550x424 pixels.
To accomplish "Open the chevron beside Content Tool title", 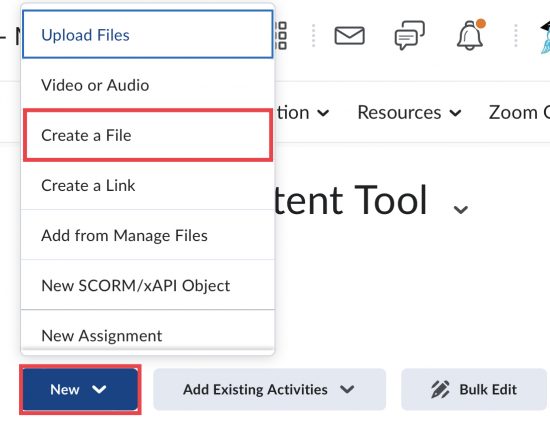I will click(x=461, y=209).
